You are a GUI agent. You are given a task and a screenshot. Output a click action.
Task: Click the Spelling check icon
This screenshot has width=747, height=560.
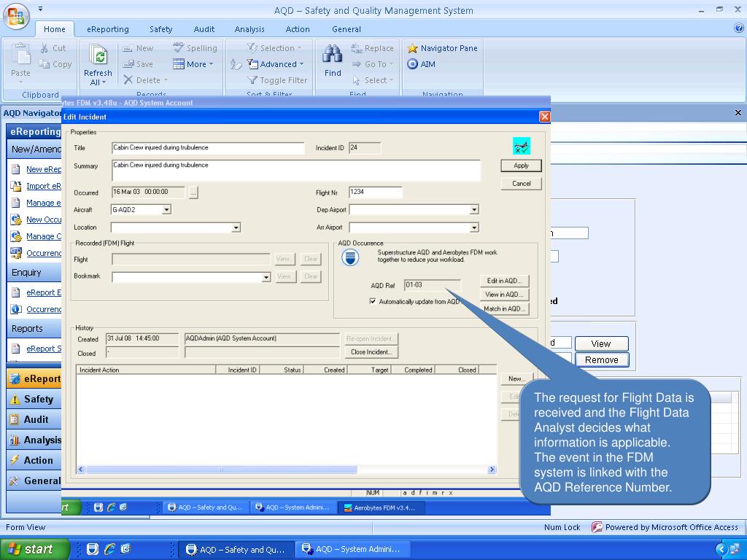tap(178, 47)
